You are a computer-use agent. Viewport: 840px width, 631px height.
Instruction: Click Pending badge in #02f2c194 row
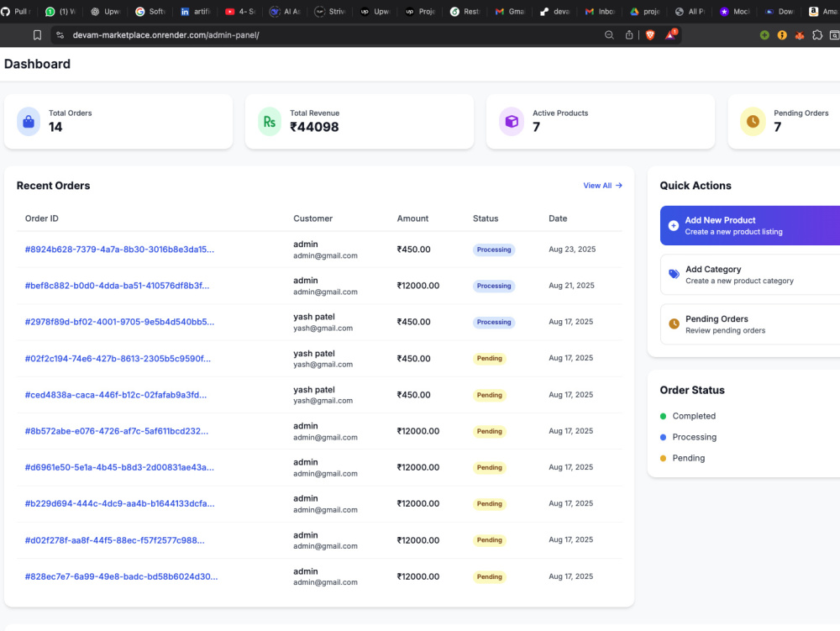[490, 359]
